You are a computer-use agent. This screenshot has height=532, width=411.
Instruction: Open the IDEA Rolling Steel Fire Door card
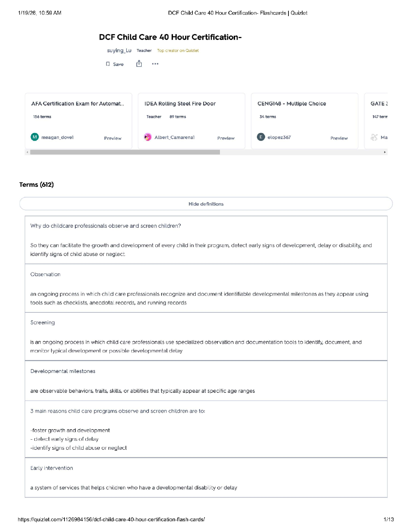(x=180, y=103)
